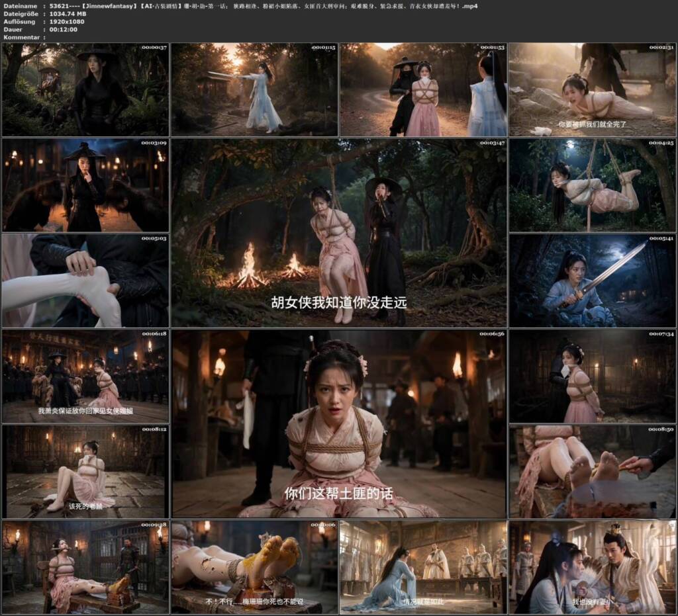Click the thumbnail stamped 00:05:03
The width and height of the screenshot is (678, 616).
[85, 281]
